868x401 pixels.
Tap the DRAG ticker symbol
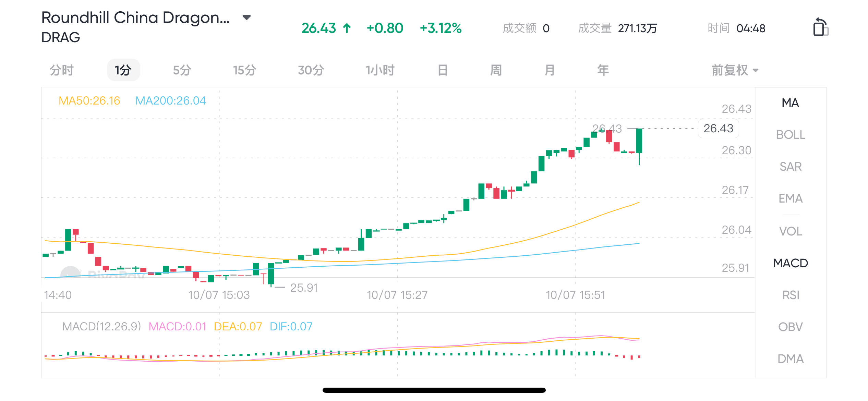point(61,37)
